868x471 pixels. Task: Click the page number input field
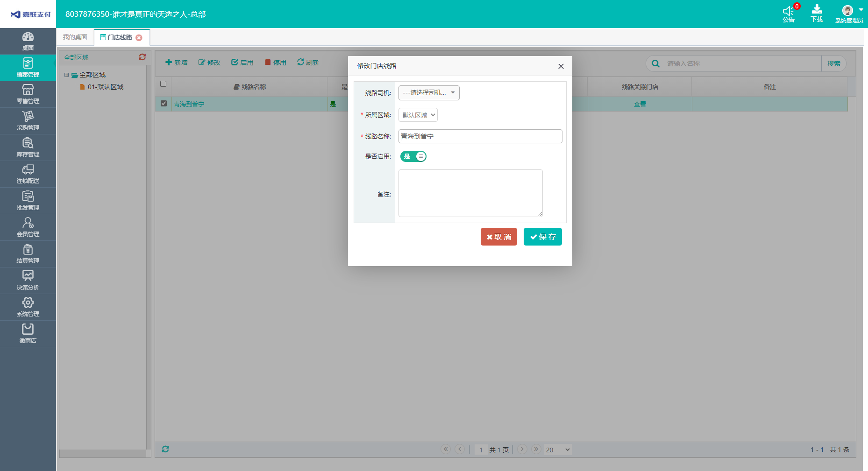point(481,450)
